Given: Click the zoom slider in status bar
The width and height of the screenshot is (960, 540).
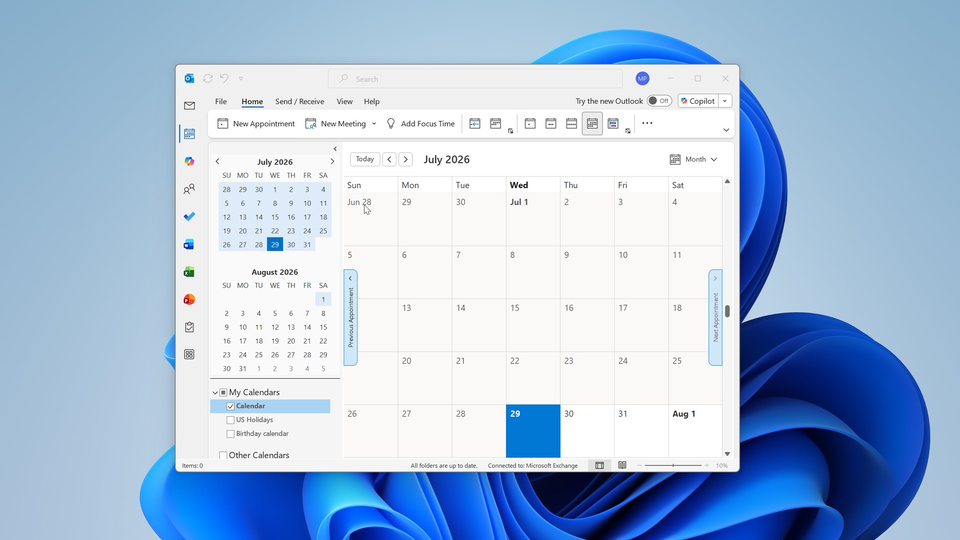Looking at the screenshot, I should [x=673, y=465].
